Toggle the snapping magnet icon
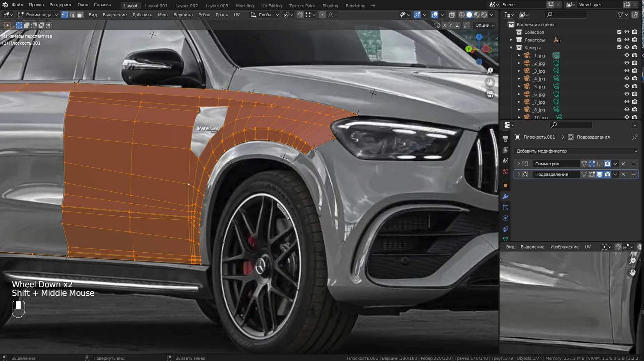The image size is (644, 361). coord(300,15)
